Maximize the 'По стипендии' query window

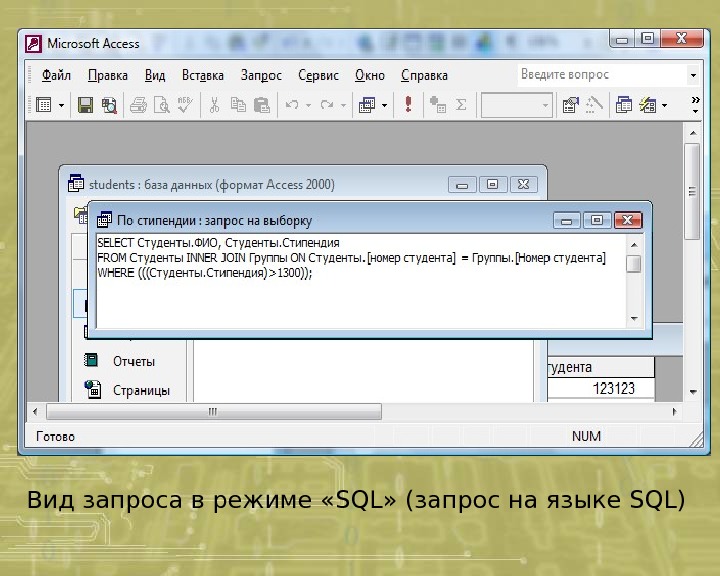pos(597,220)
